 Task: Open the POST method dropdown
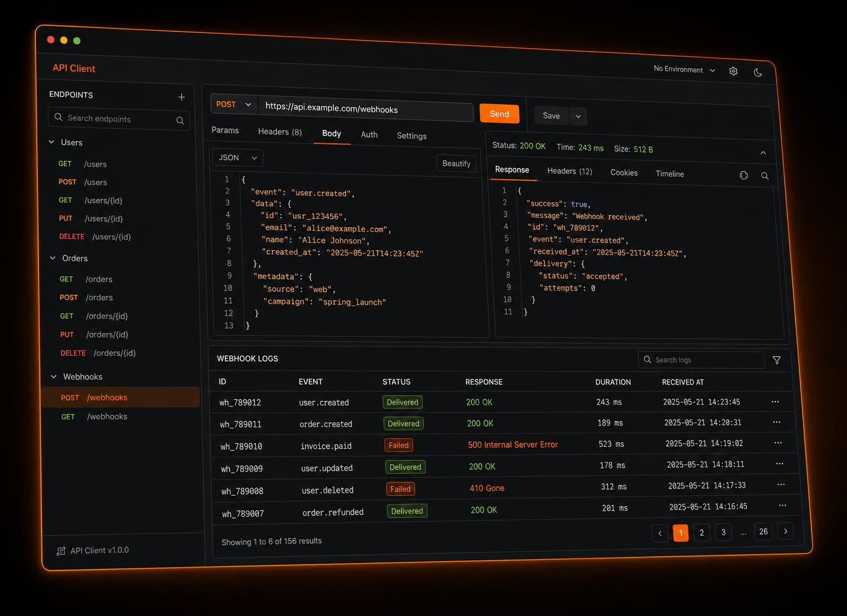click(234, 104)
